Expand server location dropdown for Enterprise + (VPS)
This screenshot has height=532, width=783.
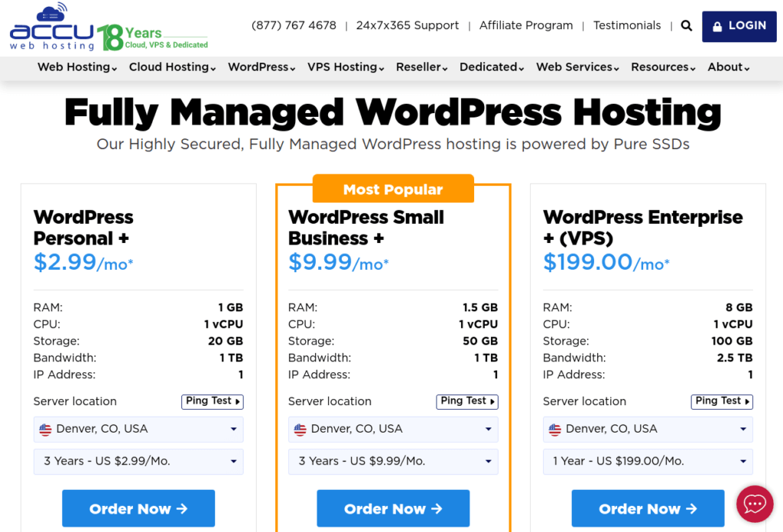[648, 430]
